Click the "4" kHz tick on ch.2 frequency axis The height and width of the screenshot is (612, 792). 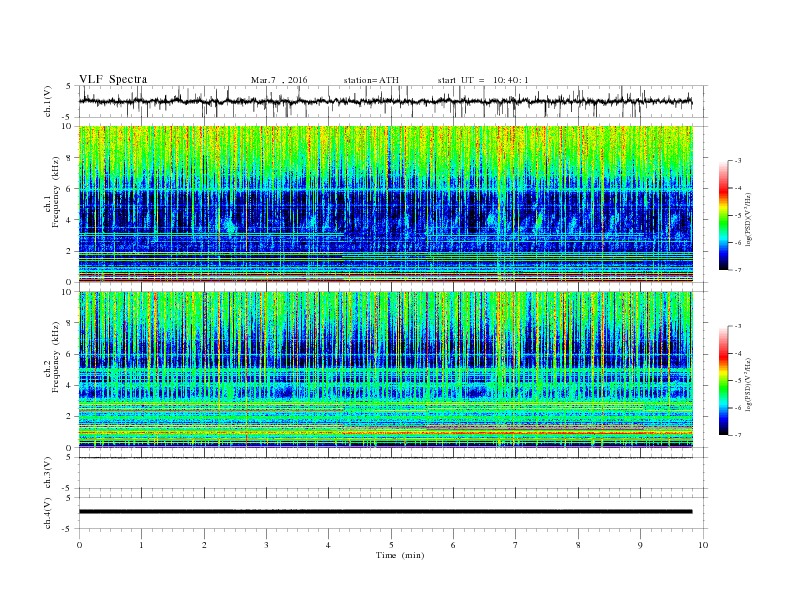click(69, 385)
